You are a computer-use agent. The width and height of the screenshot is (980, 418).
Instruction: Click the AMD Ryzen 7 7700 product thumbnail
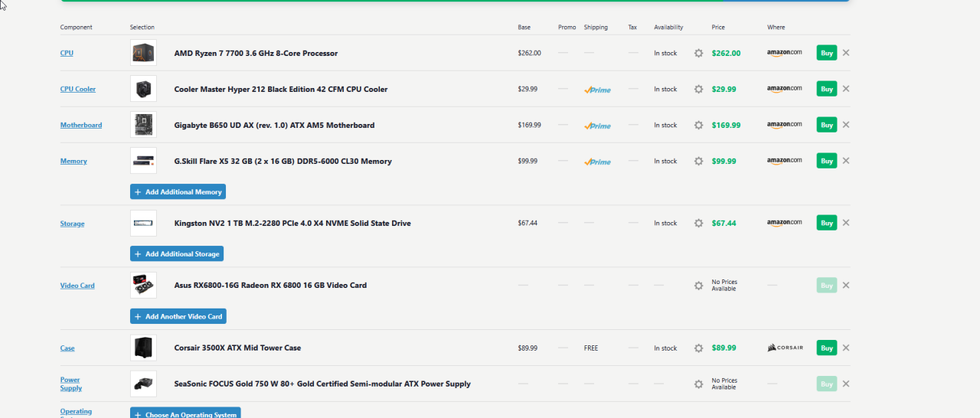tap(143, 53)
